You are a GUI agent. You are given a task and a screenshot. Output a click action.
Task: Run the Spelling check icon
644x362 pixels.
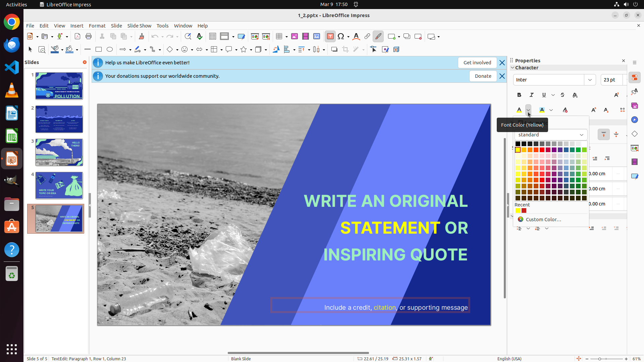pyautogui.click(x=200, y=37)
